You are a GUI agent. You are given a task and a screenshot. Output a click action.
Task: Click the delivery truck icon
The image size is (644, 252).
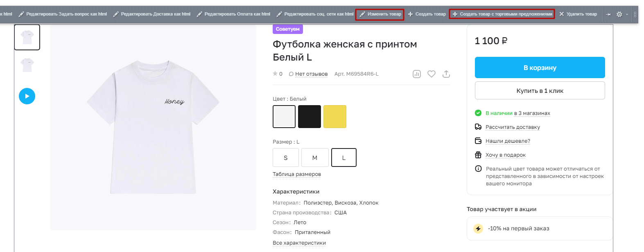(x=478, y=127)
